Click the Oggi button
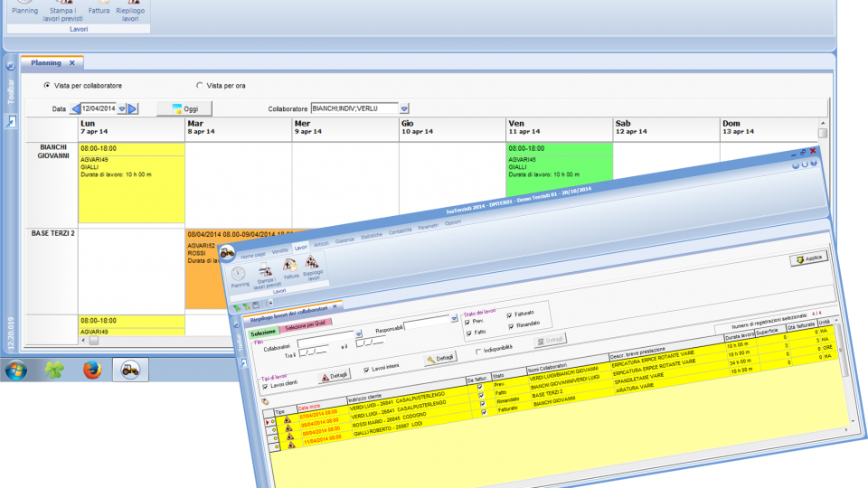 (184, 109)
